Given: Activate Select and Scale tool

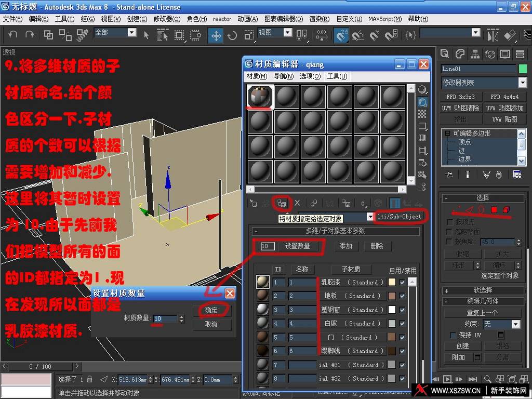Looking at the screenshot, I should pyautogui.click(x=249, y=35).
